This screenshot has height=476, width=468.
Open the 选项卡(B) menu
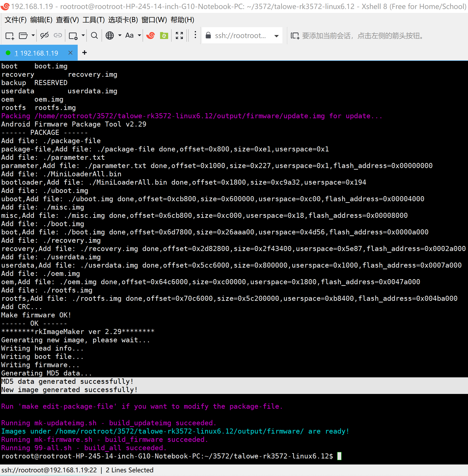coord(123,20)
